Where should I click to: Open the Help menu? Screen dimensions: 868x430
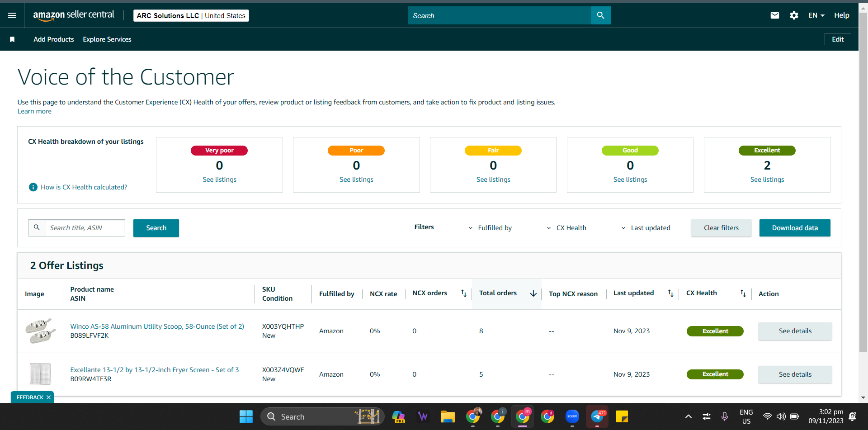[x=842, y=15]
